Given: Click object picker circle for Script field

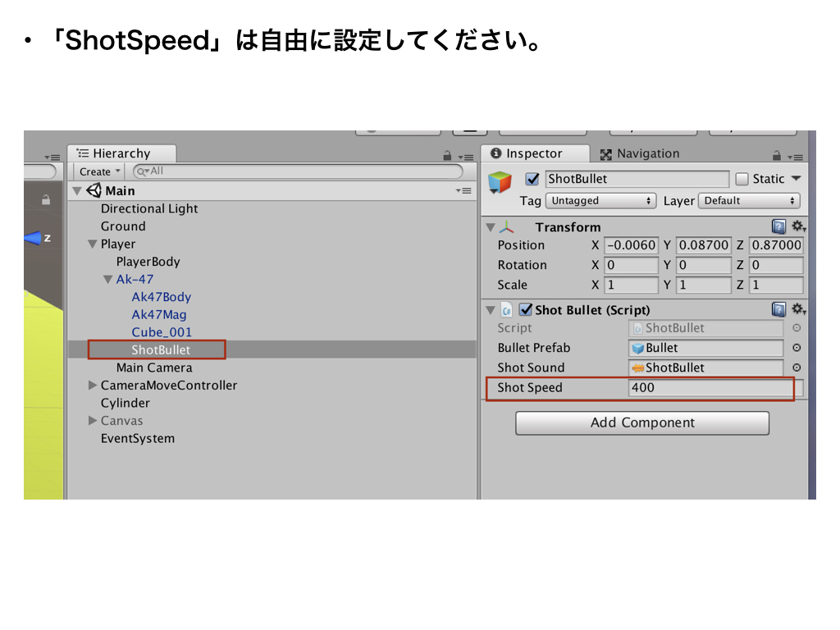Looking at the screenshot, I should coord(797,328).
